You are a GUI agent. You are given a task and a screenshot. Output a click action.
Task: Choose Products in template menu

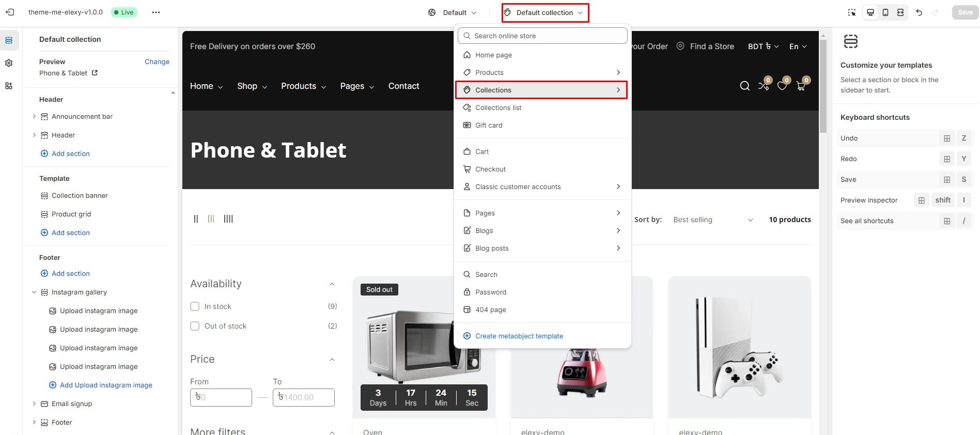coord(542,72)
